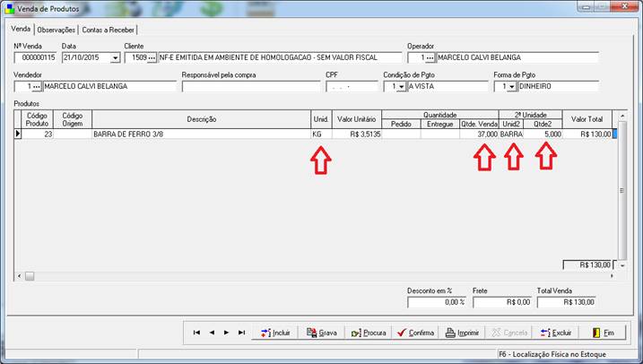
Task: Click the Responsável pela compra field
Action: coord(250,86)
